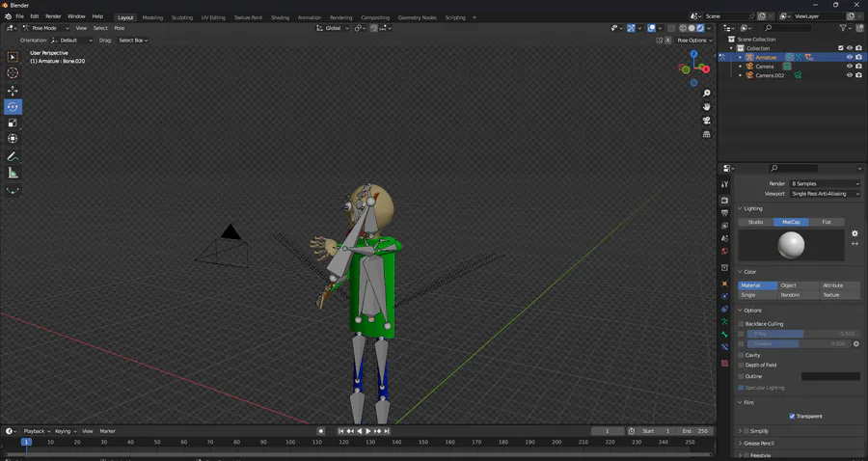Screen dimensions: 868x461
Task: Select the Measure ruler tool
Action: point(13,174)
